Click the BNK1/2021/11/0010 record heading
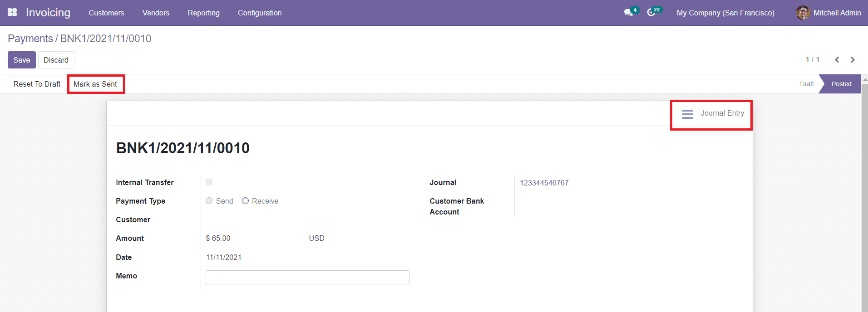868x312 pixels. [x=182, y=148]
